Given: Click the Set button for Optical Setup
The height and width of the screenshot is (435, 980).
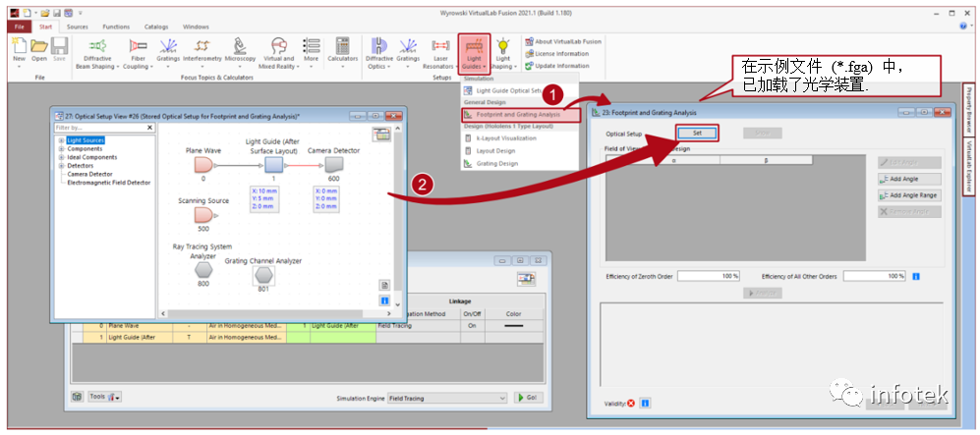Looking at the screenshot, I should [x=697, y=133].
